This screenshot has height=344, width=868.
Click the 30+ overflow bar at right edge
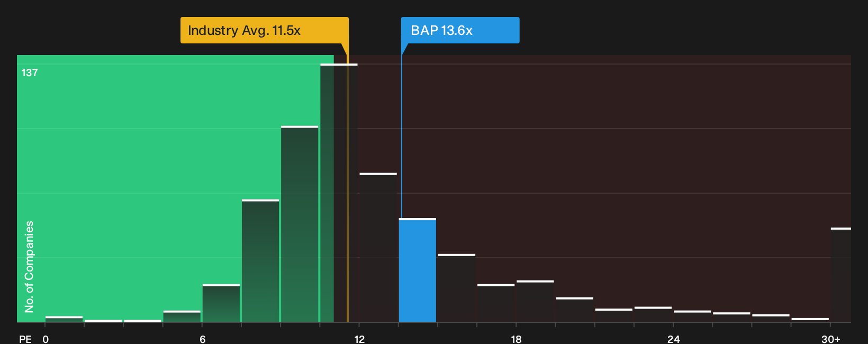tap(841, 275)
